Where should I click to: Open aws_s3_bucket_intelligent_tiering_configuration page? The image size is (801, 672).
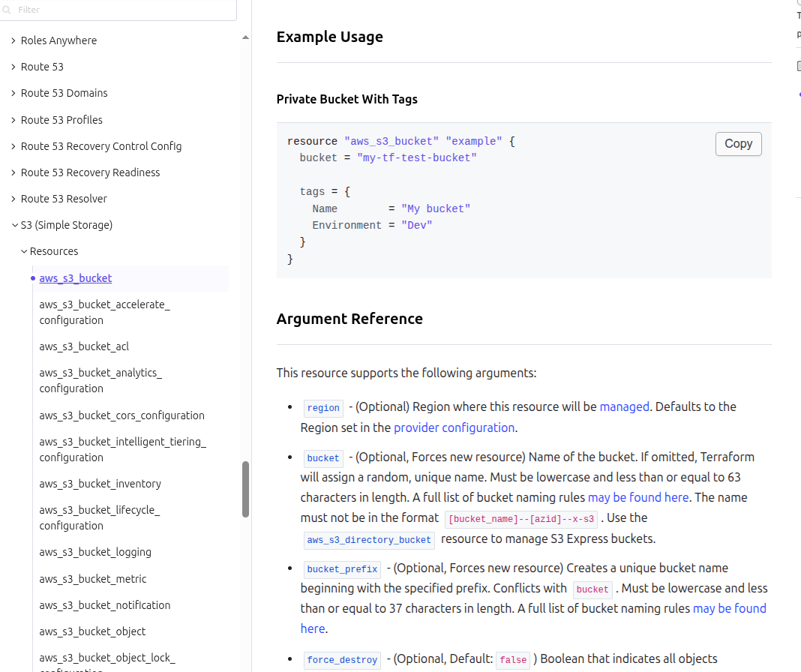click(x=122, y=450)
